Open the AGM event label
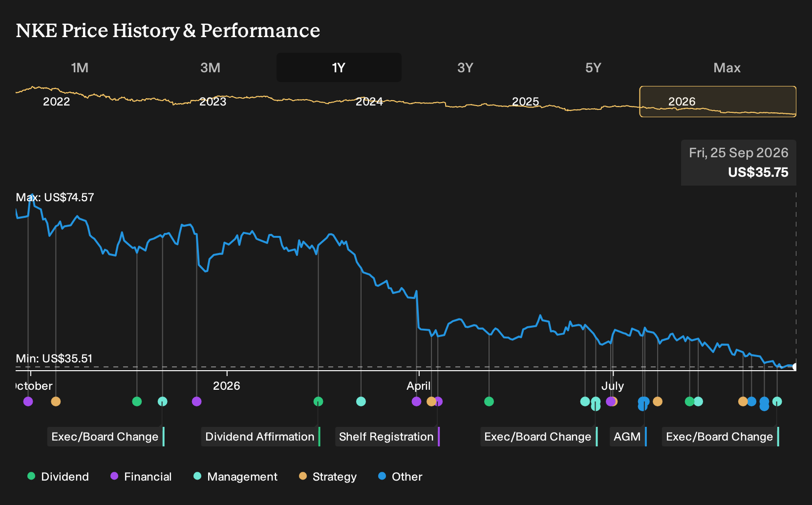 click(x=628, y=437)
